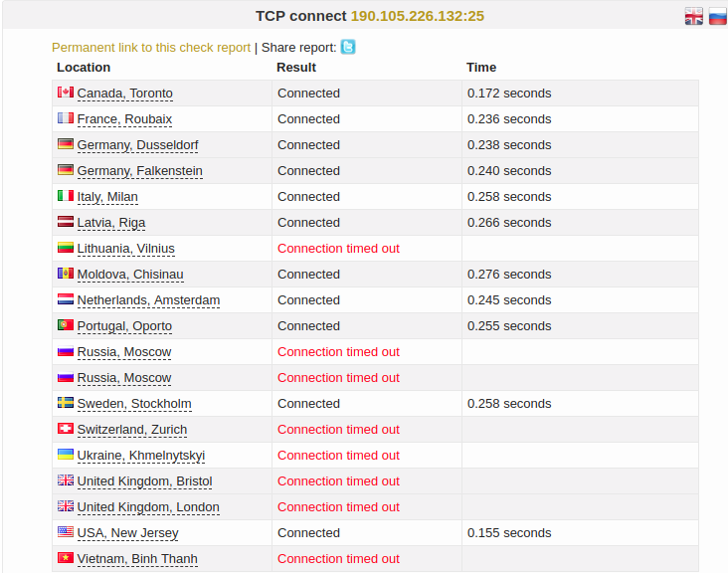Select the Lithuania, Vilnius location

pos(126,249)
